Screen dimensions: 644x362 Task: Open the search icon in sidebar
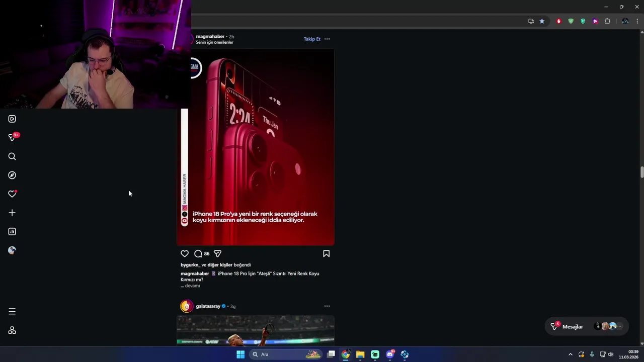[12, 156]
